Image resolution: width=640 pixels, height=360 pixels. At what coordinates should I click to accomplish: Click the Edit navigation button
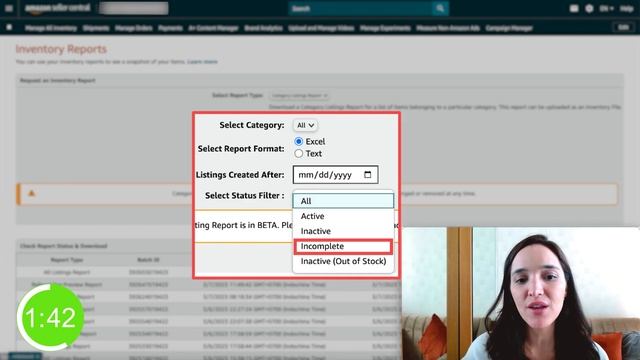(623, 27)
